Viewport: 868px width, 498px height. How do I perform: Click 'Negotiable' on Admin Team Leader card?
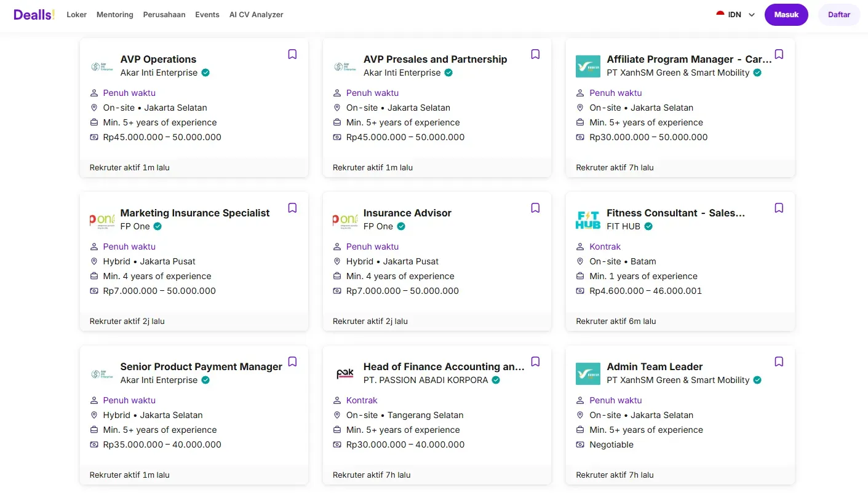[611, 445]
